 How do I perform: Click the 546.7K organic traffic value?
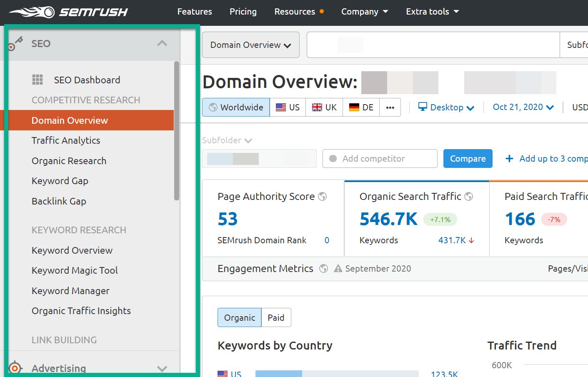(x=388, y=219)
